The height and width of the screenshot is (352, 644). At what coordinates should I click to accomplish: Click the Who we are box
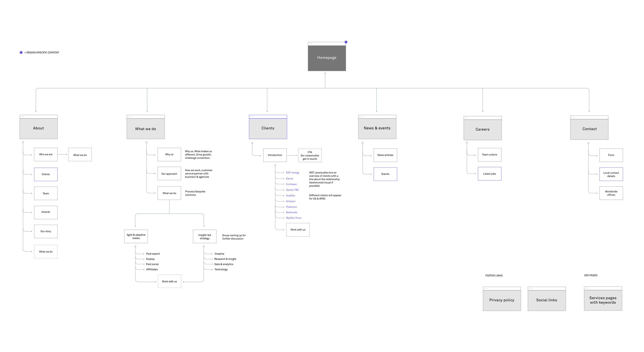pos(46,154)
